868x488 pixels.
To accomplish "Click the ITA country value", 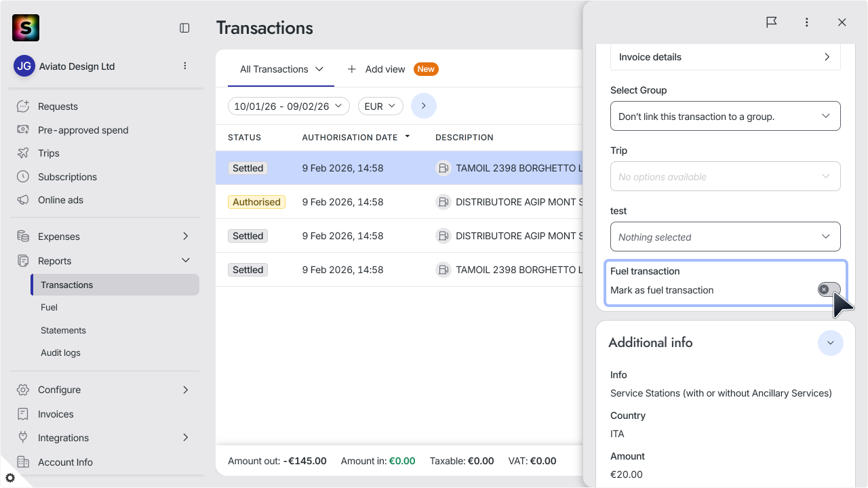I will (617, 434).
